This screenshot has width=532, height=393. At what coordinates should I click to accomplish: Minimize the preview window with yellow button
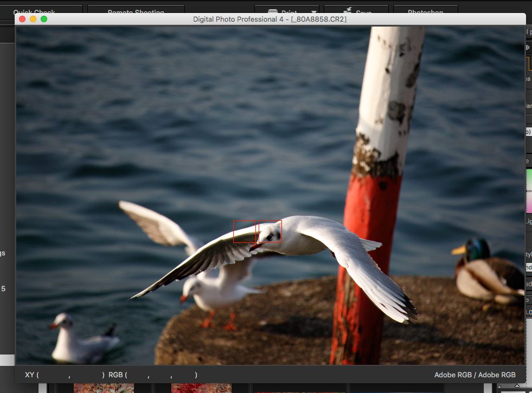tap(33, 19)
